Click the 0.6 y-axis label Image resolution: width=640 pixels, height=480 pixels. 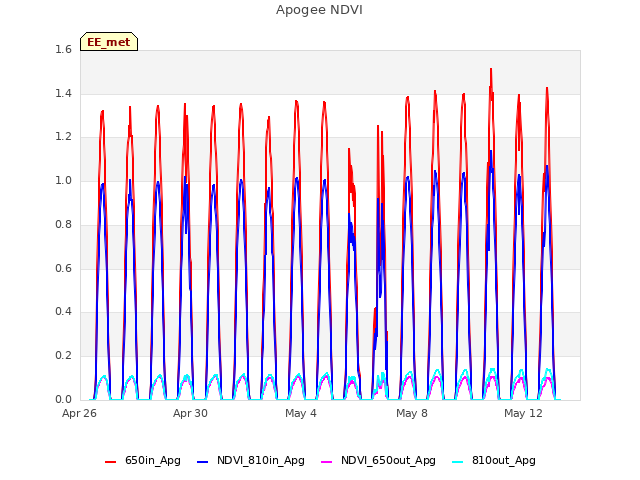63,268
